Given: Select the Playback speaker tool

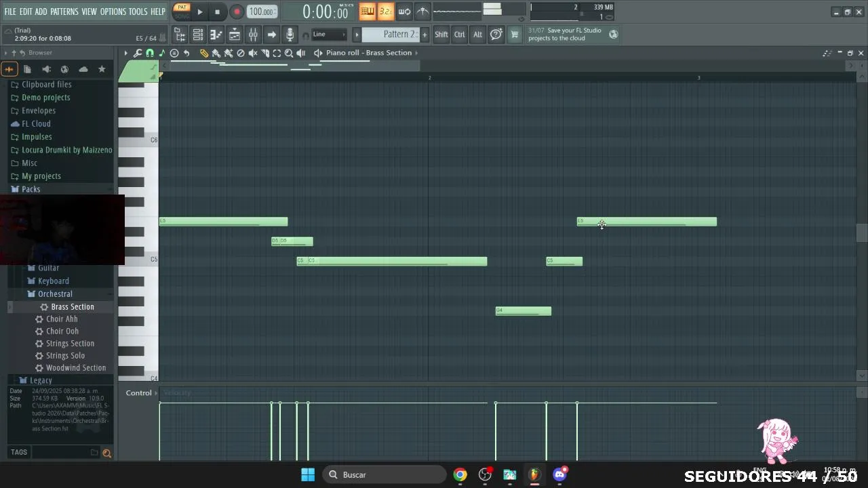Looking at the screenshot, I should tap(301, 53).
